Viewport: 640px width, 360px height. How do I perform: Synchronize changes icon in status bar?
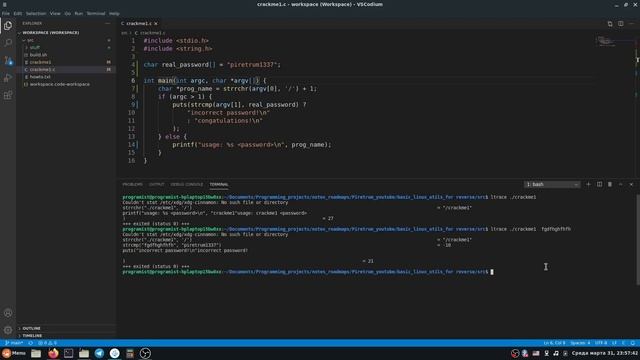(x=31, y=343)
